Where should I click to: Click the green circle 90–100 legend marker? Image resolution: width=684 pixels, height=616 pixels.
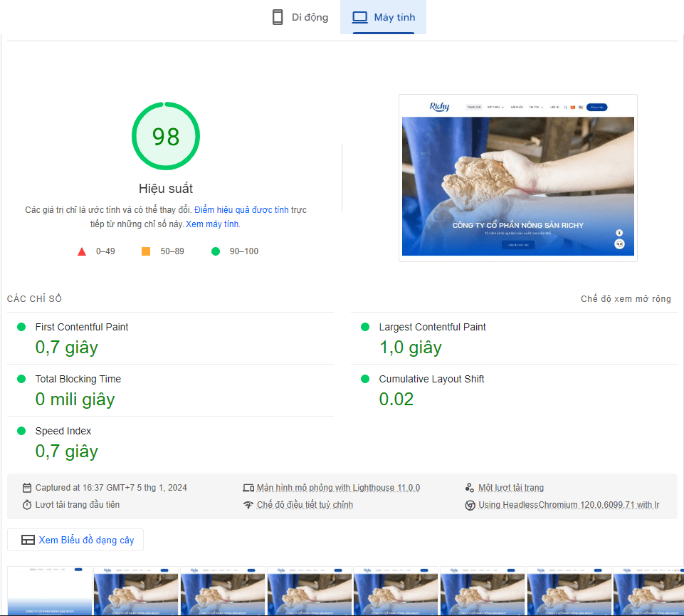216,251
